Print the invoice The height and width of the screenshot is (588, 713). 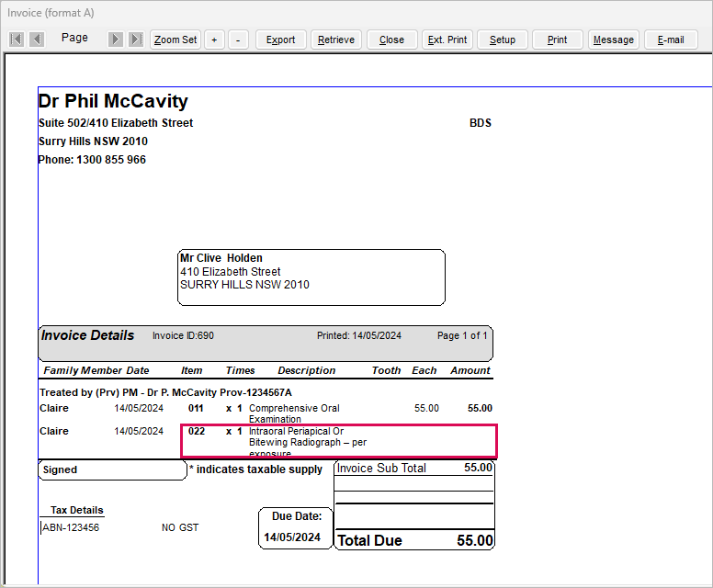(x=557, y=40)
